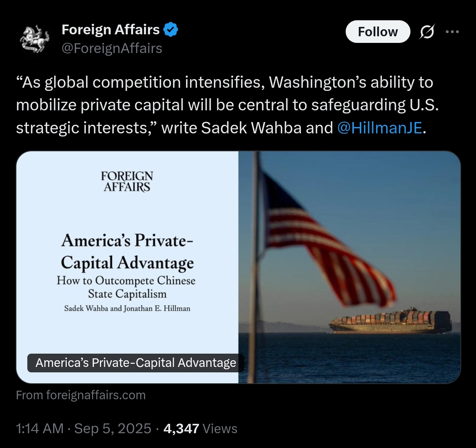Image resolution: width=476 pixels, height=448 pixels.
Task: Open the @HillmanJE mention link
Action: tap(379, 128)
